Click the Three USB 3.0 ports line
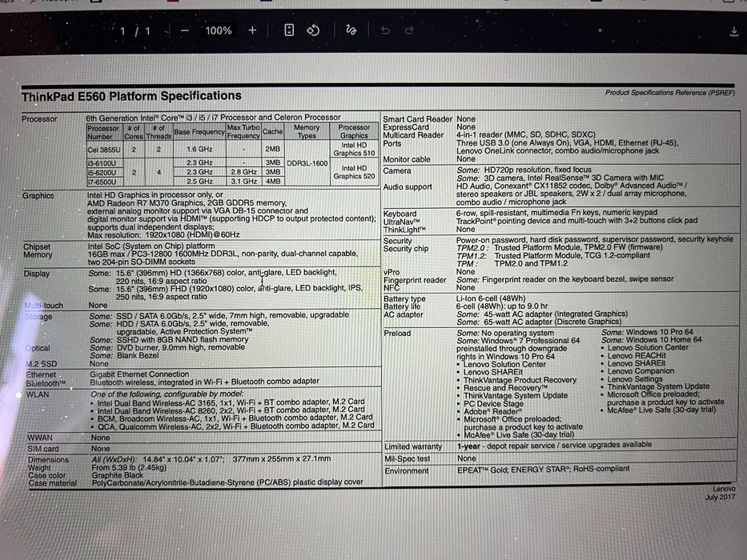Viewport: 747px width, 560px height. (568, 143)
